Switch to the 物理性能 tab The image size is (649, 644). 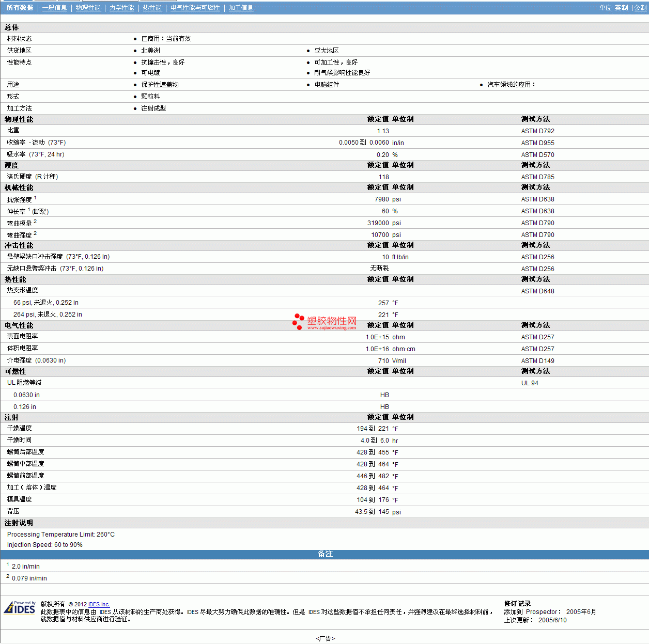coord(88,8)
